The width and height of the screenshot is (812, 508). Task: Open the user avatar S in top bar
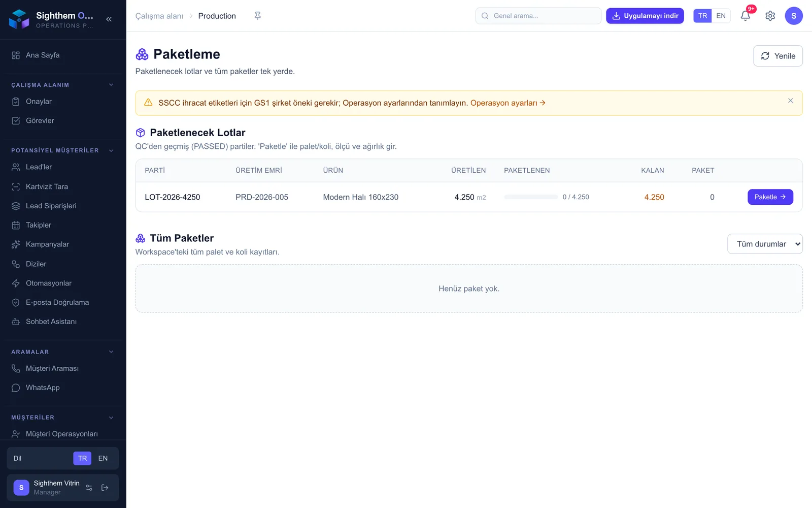pyautogui.click(x=793, y=16)
